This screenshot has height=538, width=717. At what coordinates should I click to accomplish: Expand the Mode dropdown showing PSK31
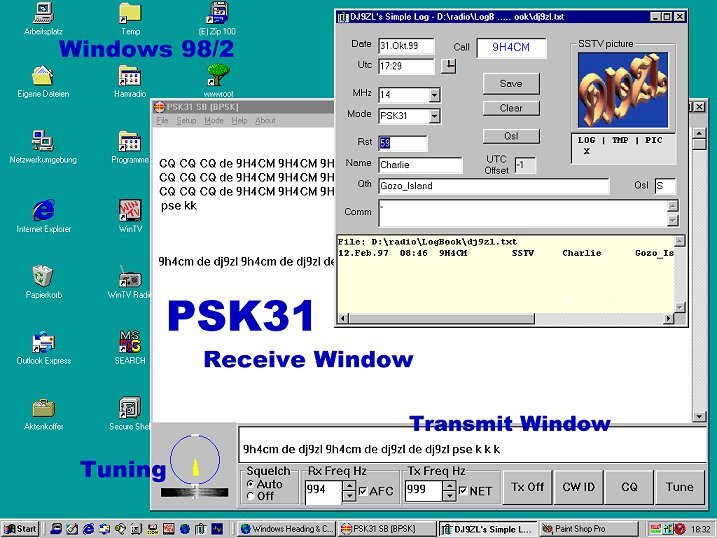pos(434,116)
